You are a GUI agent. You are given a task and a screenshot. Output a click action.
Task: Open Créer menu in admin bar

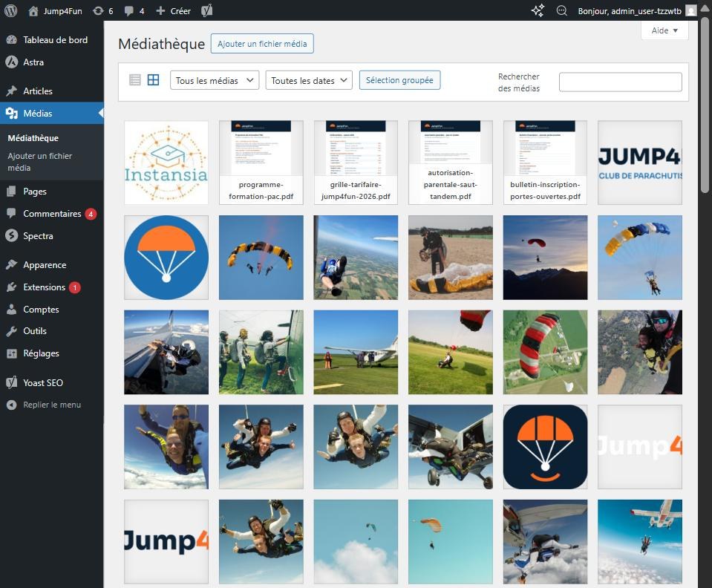click(x=173, y=11)
